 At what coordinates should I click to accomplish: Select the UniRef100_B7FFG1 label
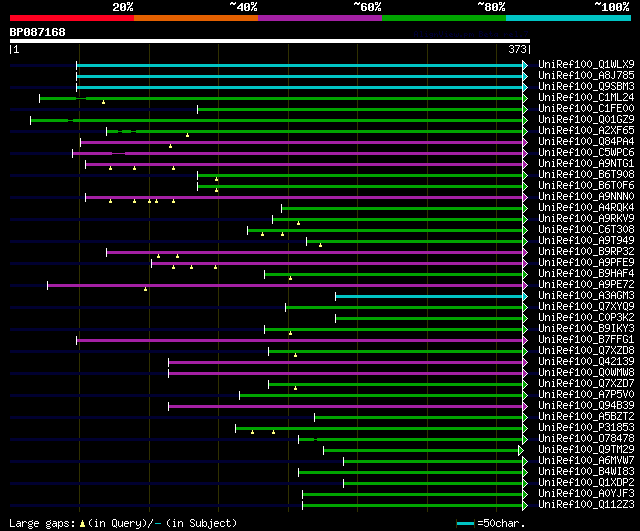(586, 340)
